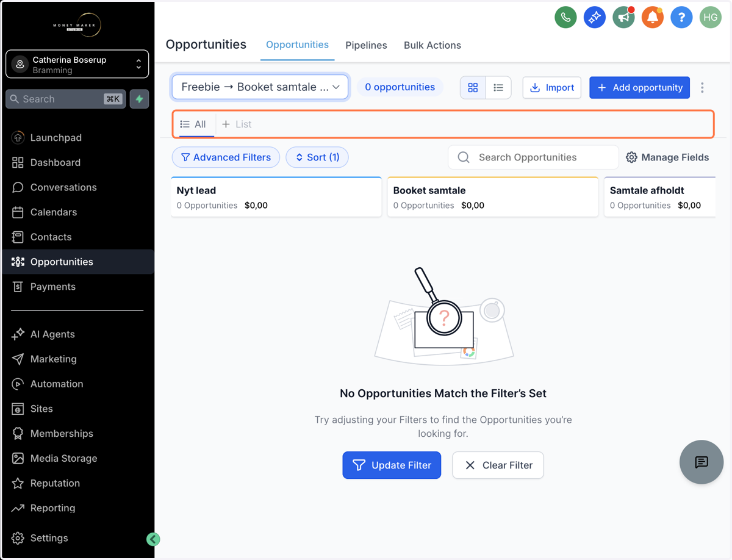Select the All list tab

click(193, 124)
